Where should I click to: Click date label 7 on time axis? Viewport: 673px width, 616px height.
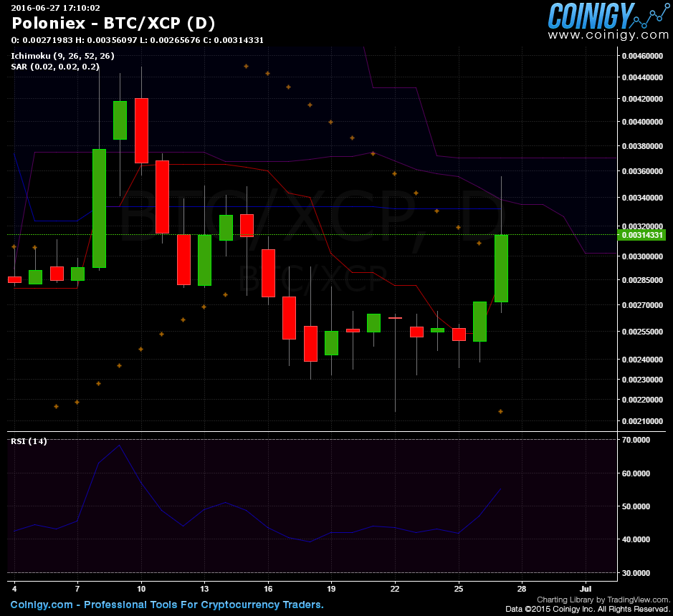tap(77, 589)
